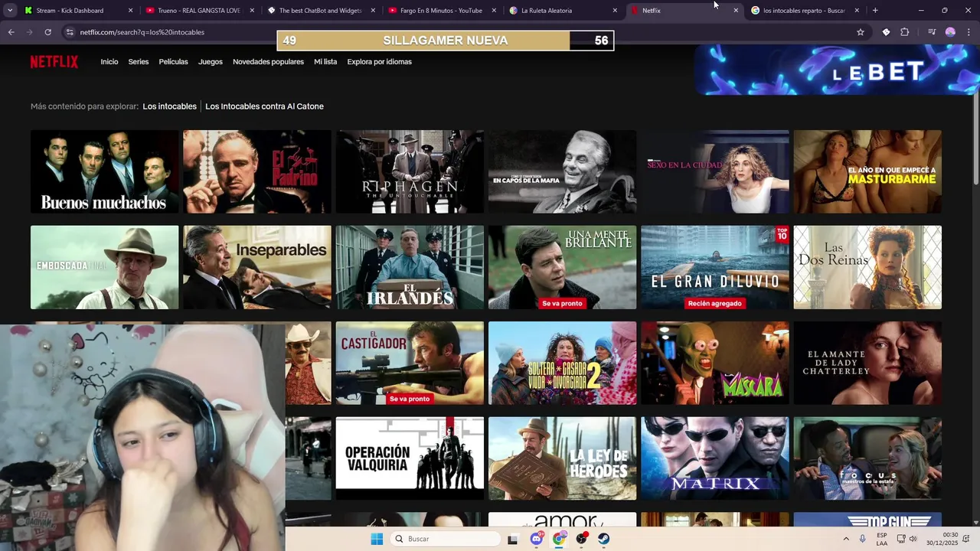Open El año en que empecé a masturbarme
The height and width of the screenshot is (551, 980).
point(867,171)
